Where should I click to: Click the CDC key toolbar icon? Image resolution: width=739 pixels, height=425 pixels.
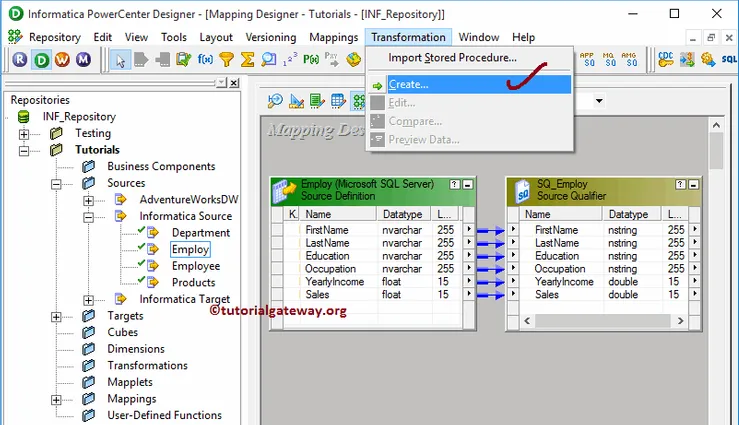[665, 59]
